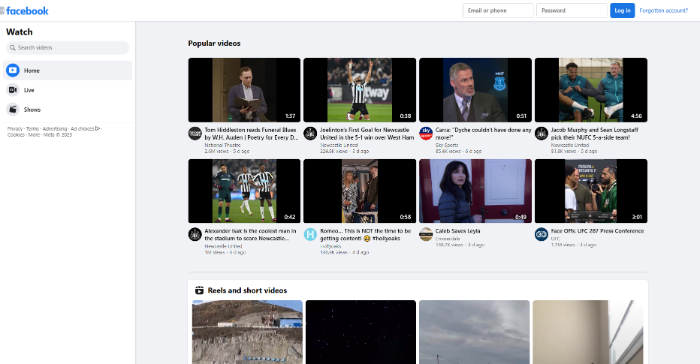Open the Terms footer link
The image size is (700, 364).
[x=33, y=129]
